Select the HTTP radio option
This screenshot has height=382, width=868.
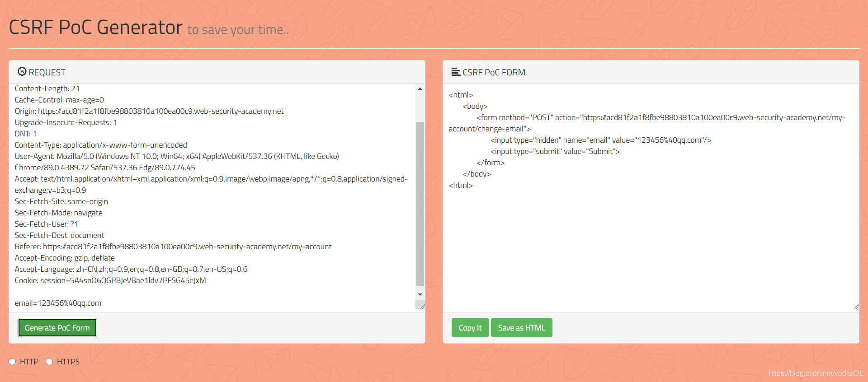12,362
